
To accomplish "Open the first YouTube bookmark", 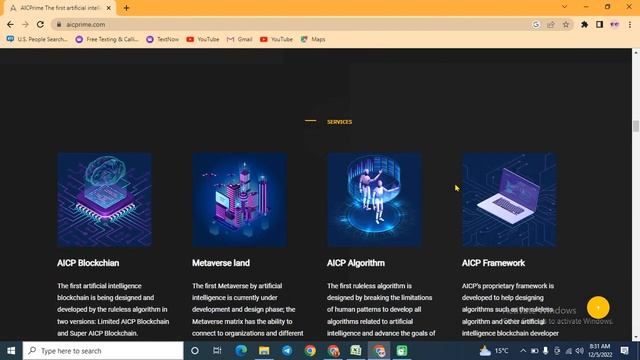I will pos(203,39).
